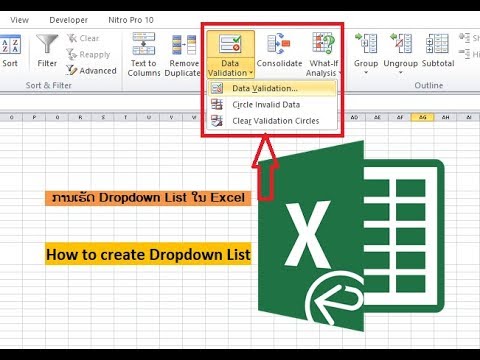480x360 pixels.
Task: Click the Remove Duplicates icon
Action: [184, 45]
